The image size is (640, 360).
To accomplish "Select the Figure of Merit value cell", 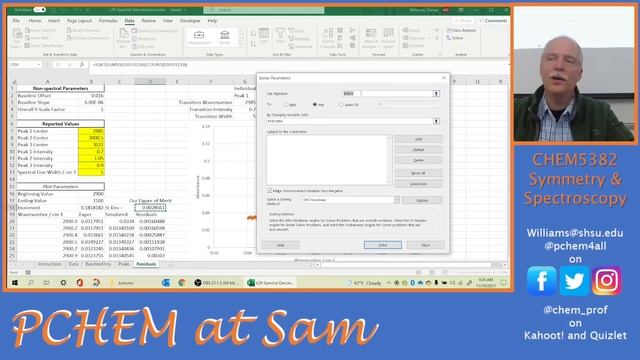I will tap(150, 207).
